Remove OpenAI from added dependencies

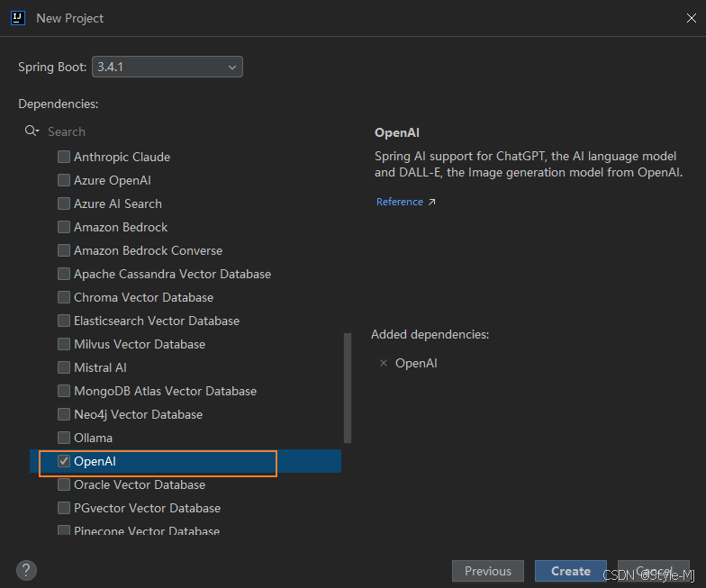pos(384,363)
